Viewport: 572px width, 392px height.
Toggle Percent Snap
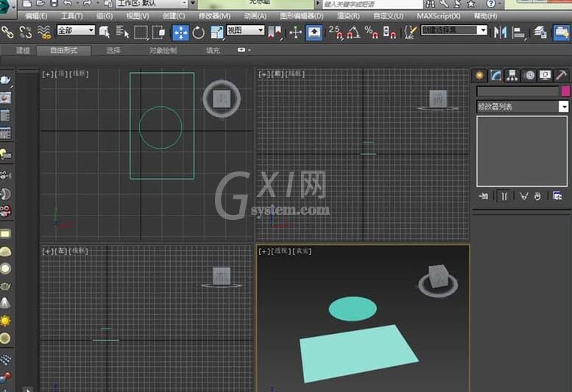click(370, 32)
